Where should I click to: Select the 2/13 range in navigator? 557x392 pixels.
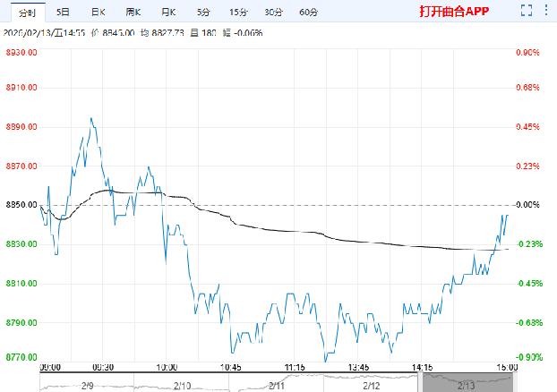466,385
